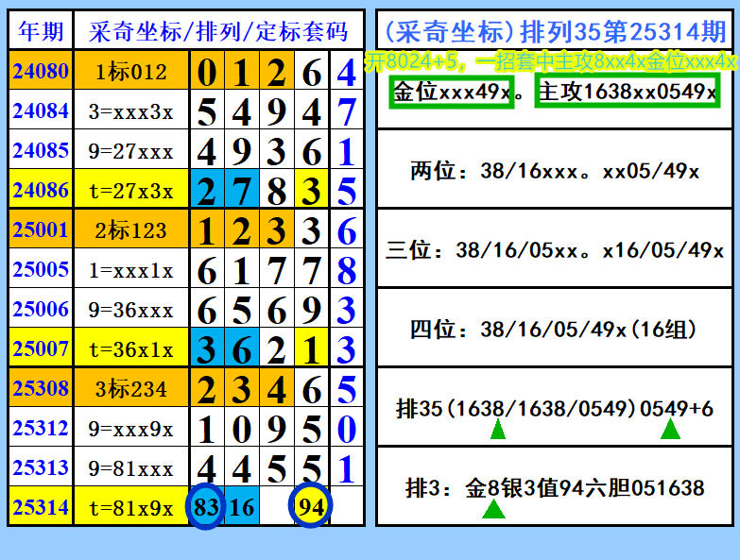Screen dimensions: 740x560
Task: Select issue number 25314
Action: tap(41, 507)
